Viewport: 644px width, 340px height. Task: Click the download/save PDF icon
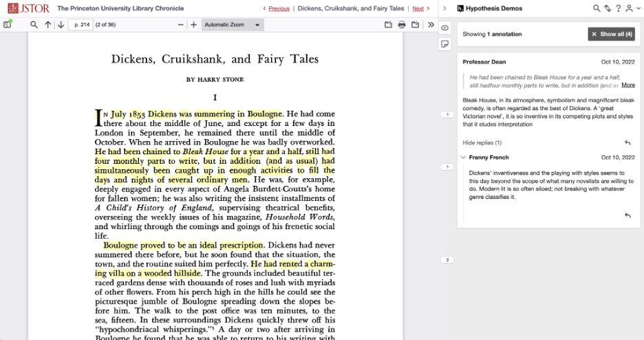tap(416, 25)
